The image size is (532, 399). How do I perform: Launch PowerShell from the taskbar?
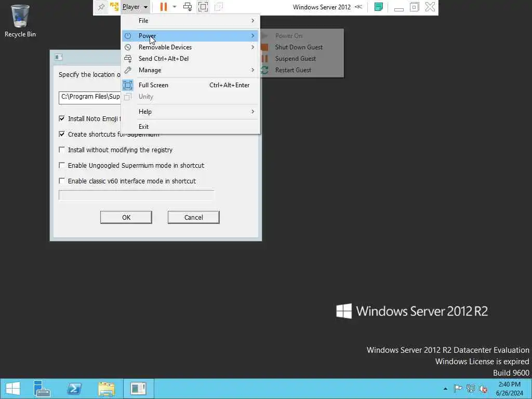(x=74, y=389)
